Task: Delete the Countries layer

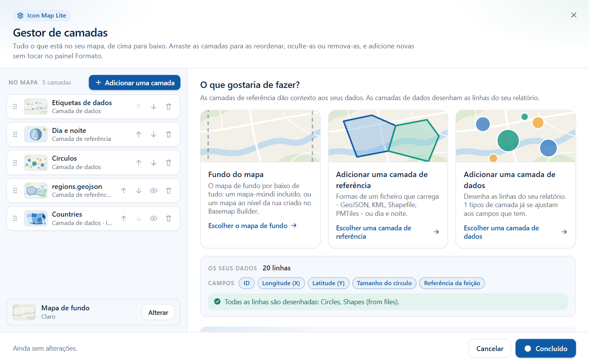Action: tap(169, 218)
